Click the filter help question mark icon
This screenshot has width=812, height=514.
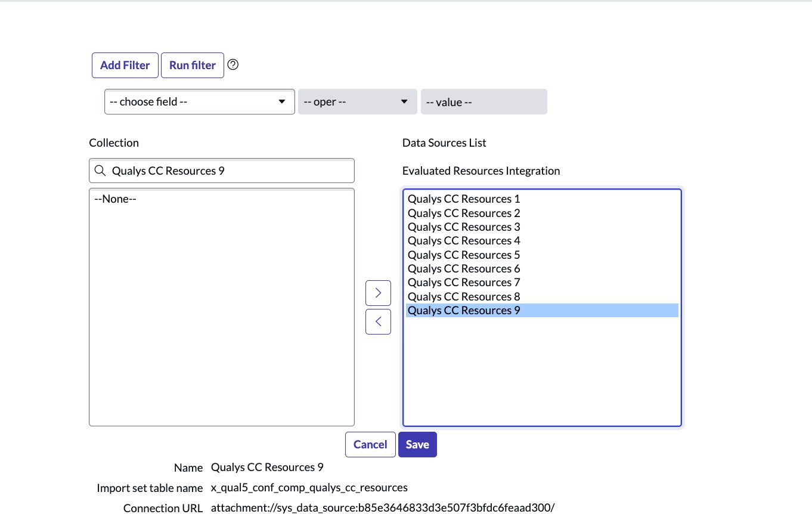click(x=233, y=64)
